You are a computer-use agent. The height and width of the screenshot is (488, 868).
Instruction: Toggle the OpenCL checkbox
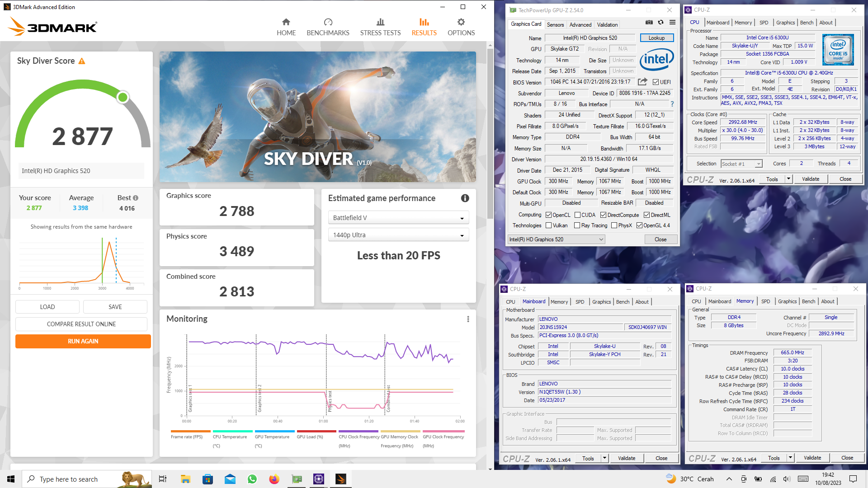[548, 215]
